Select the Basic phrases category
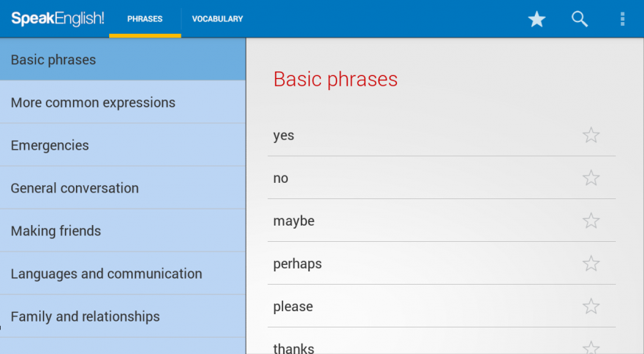The height and width of the screenshot is (354, 644). coord(122,60)
